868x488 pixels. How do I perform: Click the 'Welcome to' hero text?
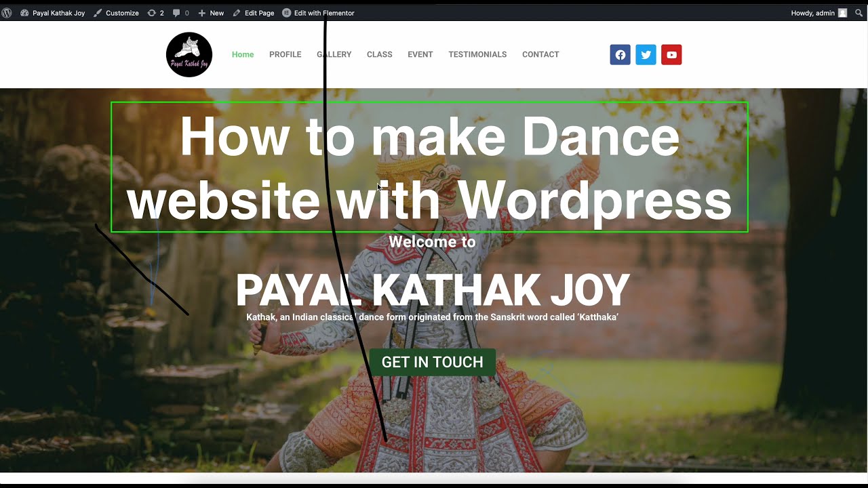pyautogui.click(x=433, y=242)
